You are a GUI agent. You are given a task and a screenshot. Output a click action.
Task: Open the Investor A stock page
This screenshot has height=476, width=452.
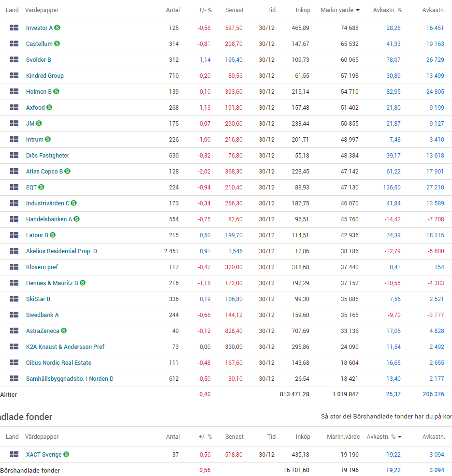tap(39, 28)
